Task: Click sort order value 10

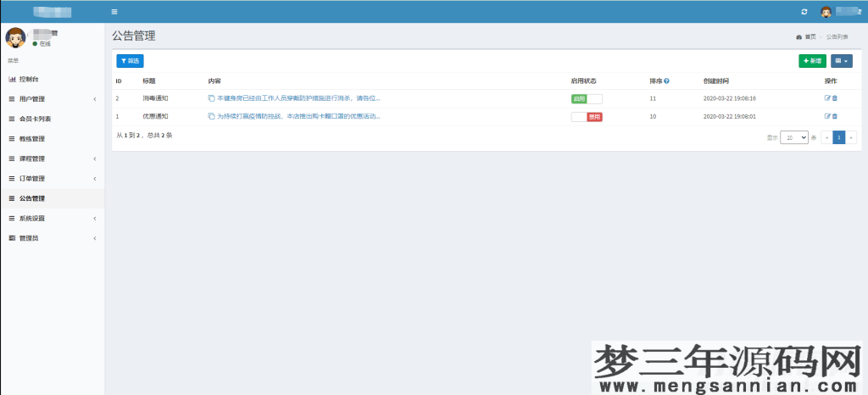Action: point(653,117)
